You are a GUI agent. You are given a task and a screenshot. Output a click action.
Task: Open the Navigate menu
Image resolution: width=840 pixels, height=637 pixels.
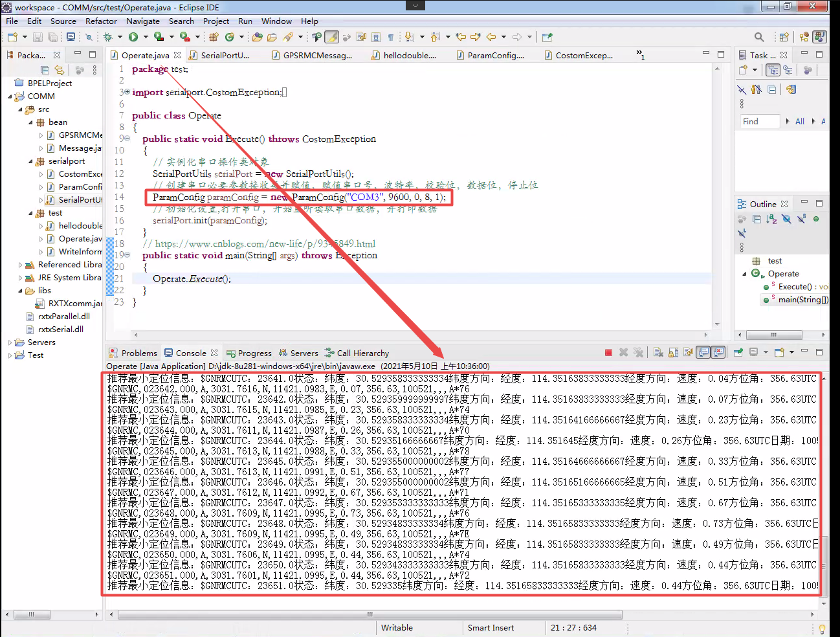[142, 21]
